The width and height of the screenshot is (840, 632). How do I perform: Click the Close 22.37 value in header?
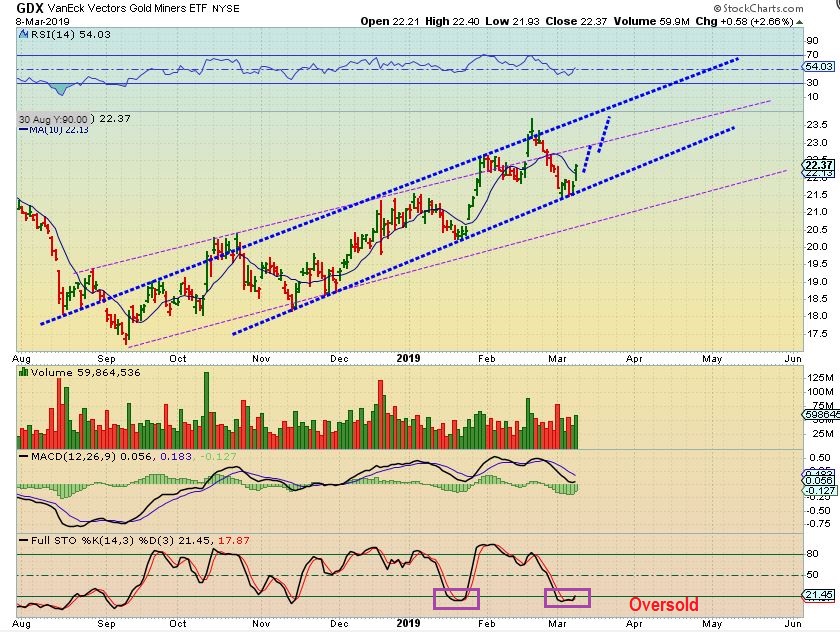click(x=576, y=21)
